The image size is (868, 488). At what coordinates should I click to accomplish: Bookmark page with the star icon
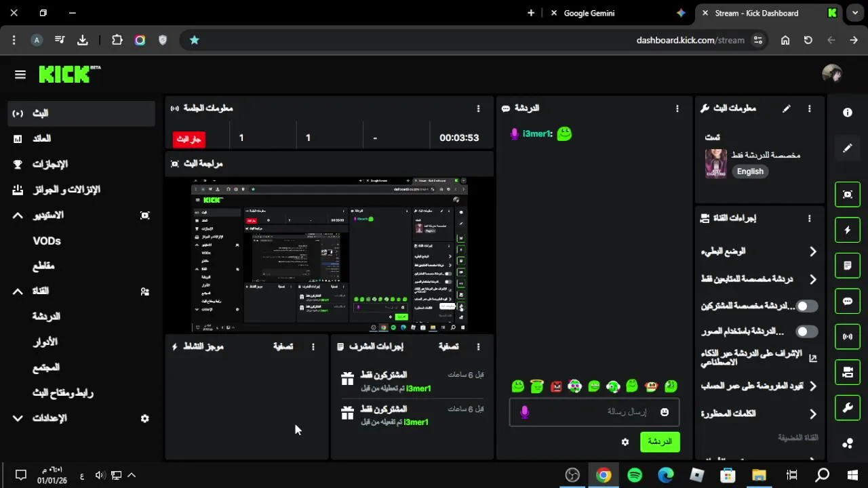pyautogui.click(x=195, y=40)
